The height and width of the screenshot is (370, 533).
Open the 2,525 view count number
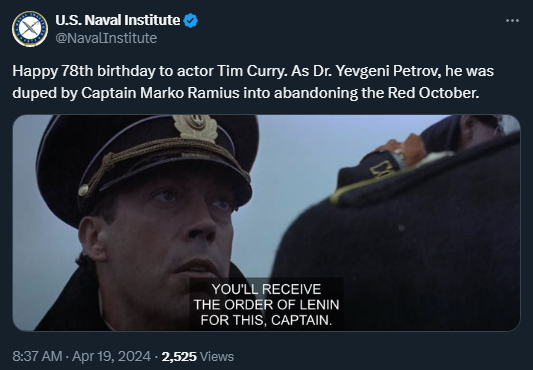pos(179,356)
